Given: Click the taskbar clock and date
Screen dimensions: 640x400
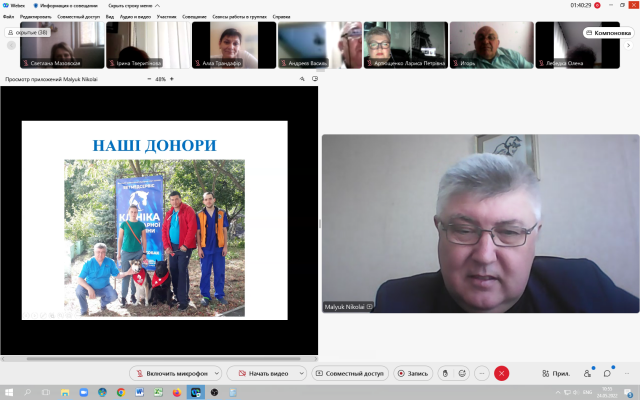Looking at the screenshot, I should (607, 392).
